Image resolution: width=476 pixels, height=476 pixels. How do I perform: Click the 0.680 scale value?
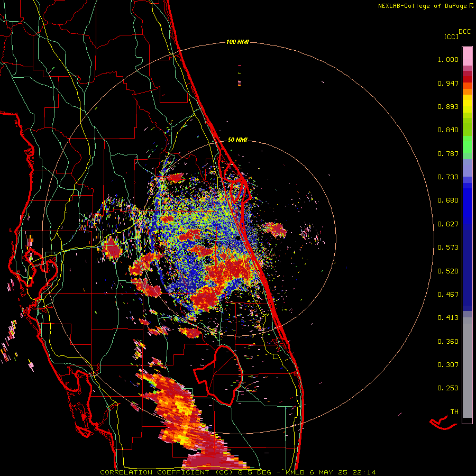click(448, 200)
